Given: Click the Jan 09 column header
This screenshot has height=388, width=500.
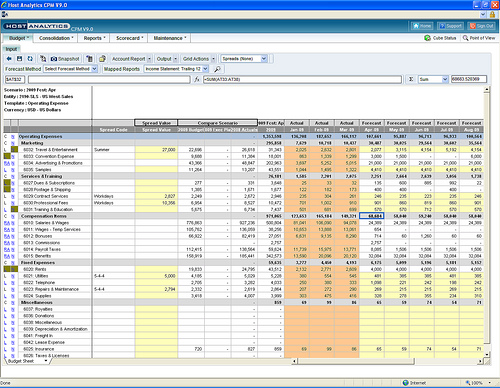Looking at the screenshot, I should (x=297, y=130).
